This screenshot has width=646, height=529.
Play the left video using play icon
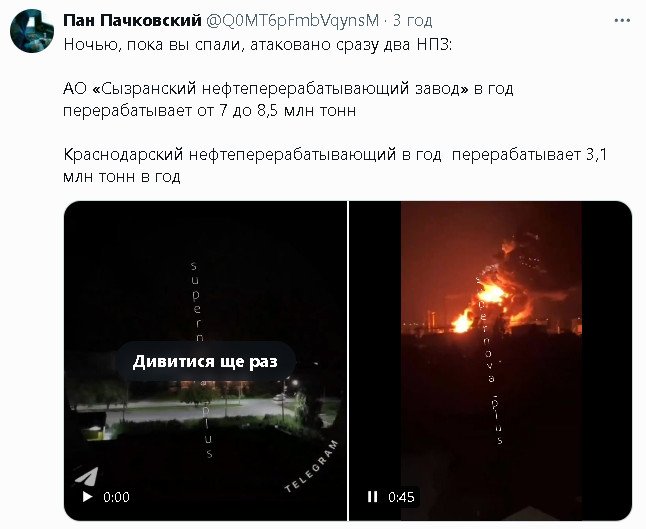click(x=87, y=497)
